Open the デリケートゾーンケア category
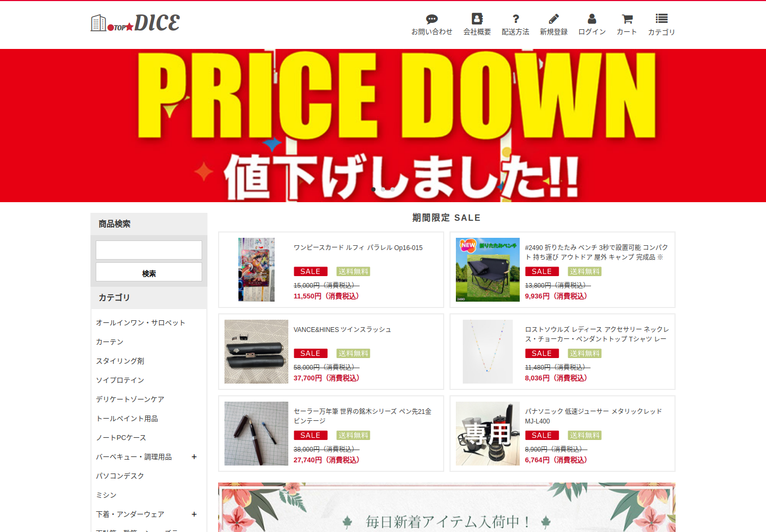The image size is (766, 532). (130, 400)
